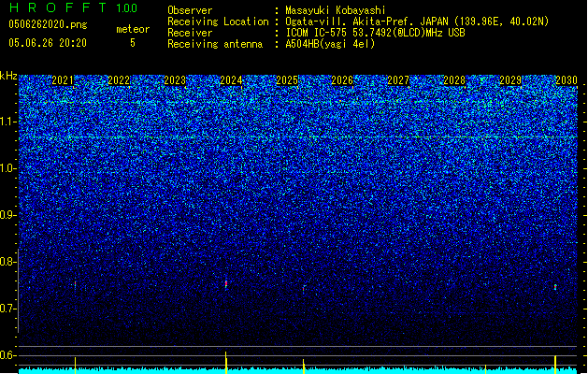This screenshot has width=588, height=374.
Task: Click the HROFFT 1.0.0 title text
Action: coord(73,7)
